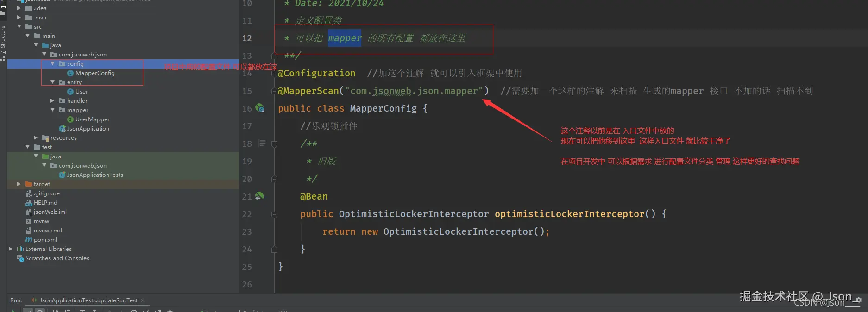Select the mapper package label
868x312 pixels.
click(x=77, y=110)
